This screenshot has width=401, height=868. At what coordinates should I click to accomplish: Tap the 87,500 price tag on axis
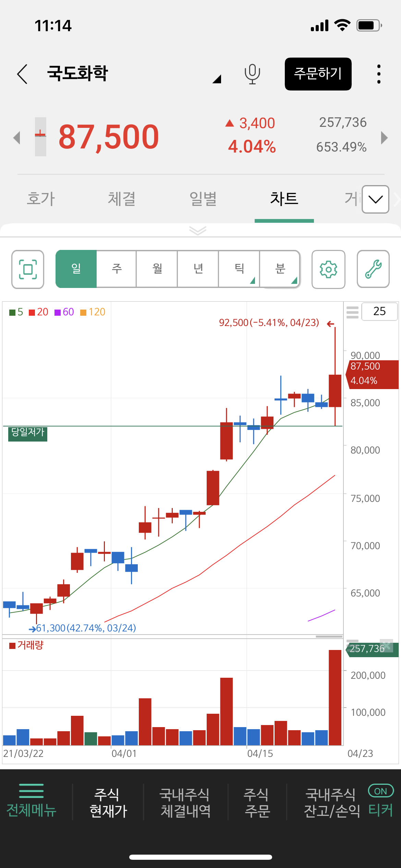coord(373,374)
